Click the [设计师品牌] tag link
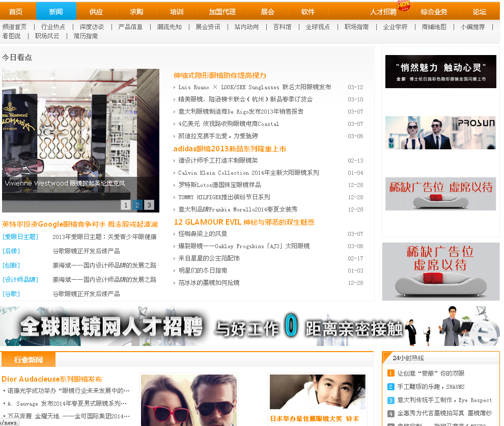Screen dimensions: 504x426 click(20, 280)
